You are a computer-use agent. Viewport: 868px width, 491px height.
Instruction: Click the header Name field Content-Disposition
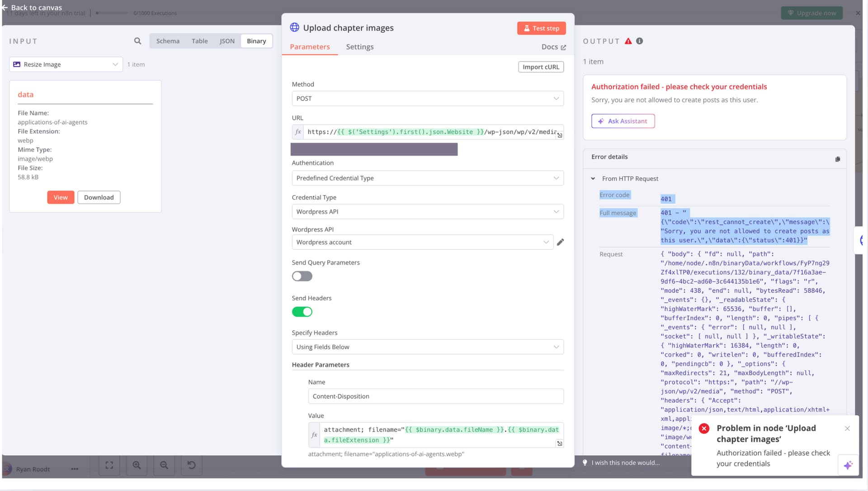pos(435,396)
